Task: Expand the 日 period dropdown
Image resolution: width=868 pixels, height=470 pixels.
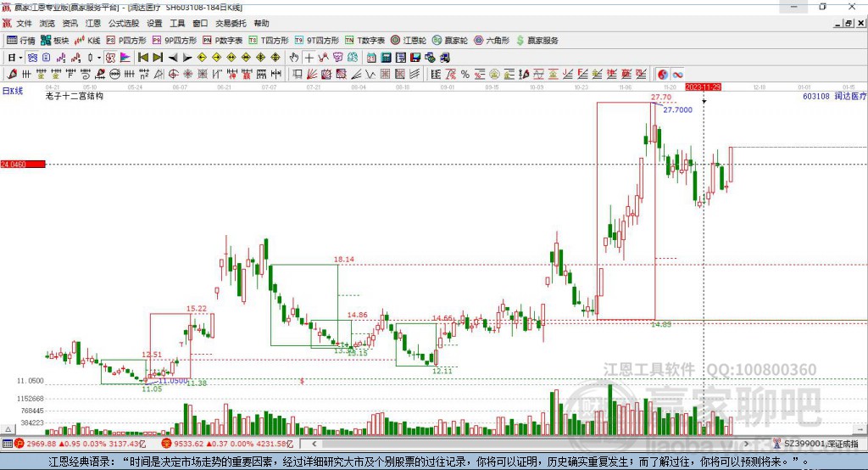Action: coord(20,58)
